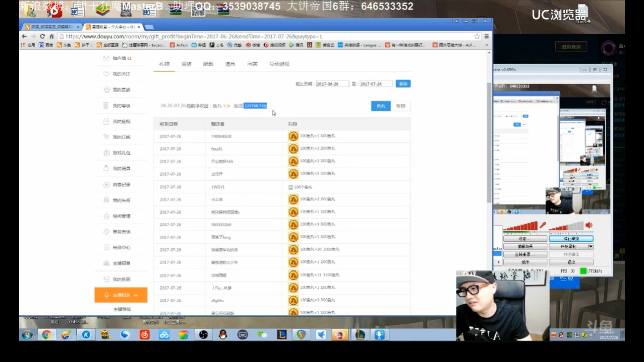Viewport: 644px width, 362px height.
Task: Switch to the 礼物 tab
Action: click(x=165, y=64)
